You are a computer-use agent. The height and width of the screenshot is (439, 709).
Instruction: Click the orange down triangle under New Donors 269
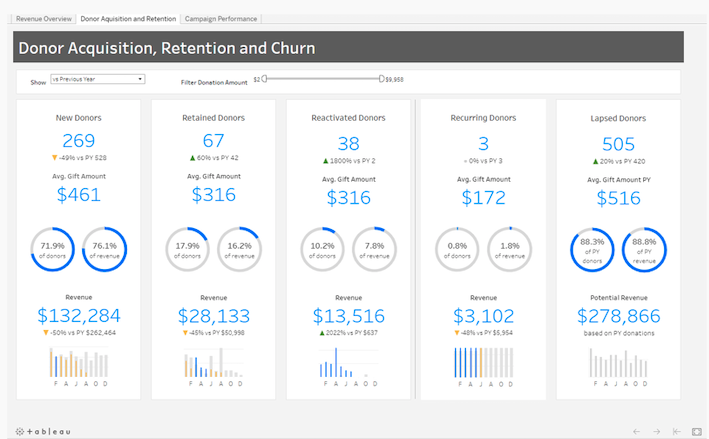(x=54, y=158)
